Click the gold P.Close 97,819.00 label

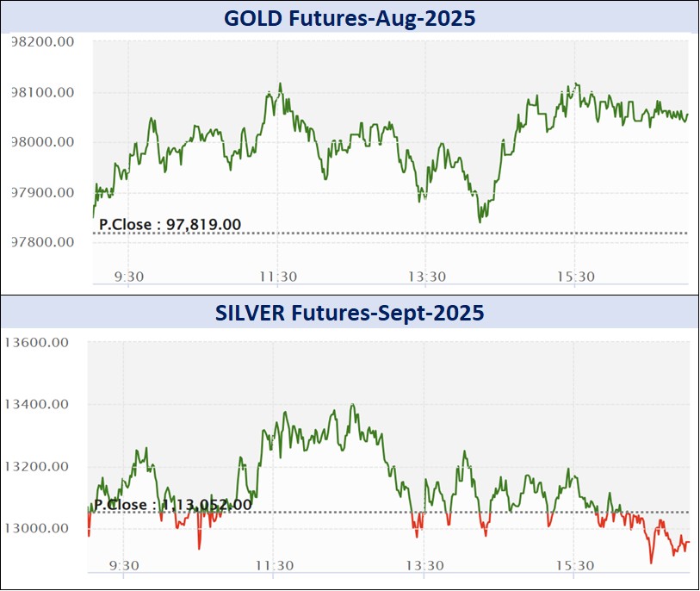click(x=170, y=225)
